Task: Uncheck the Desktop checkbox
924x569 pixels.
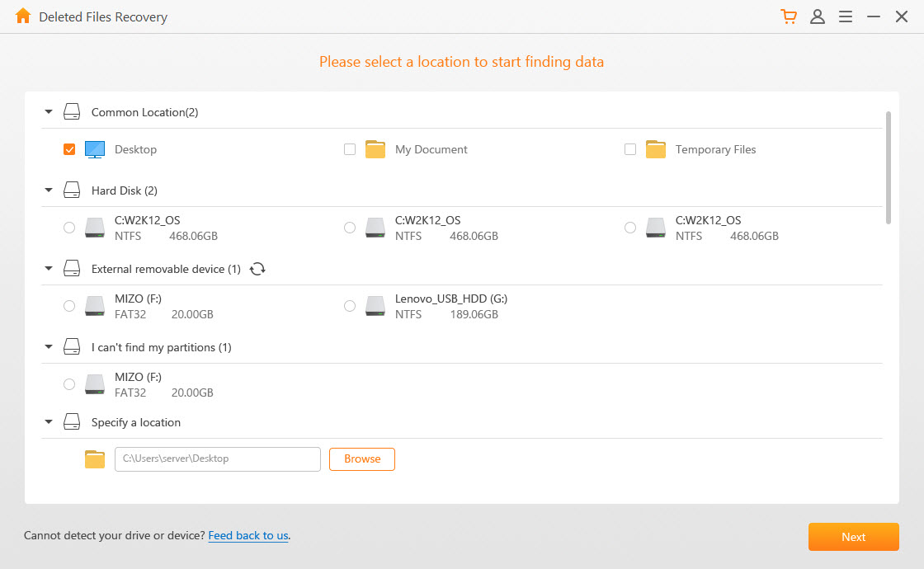Action: (69, 149)
